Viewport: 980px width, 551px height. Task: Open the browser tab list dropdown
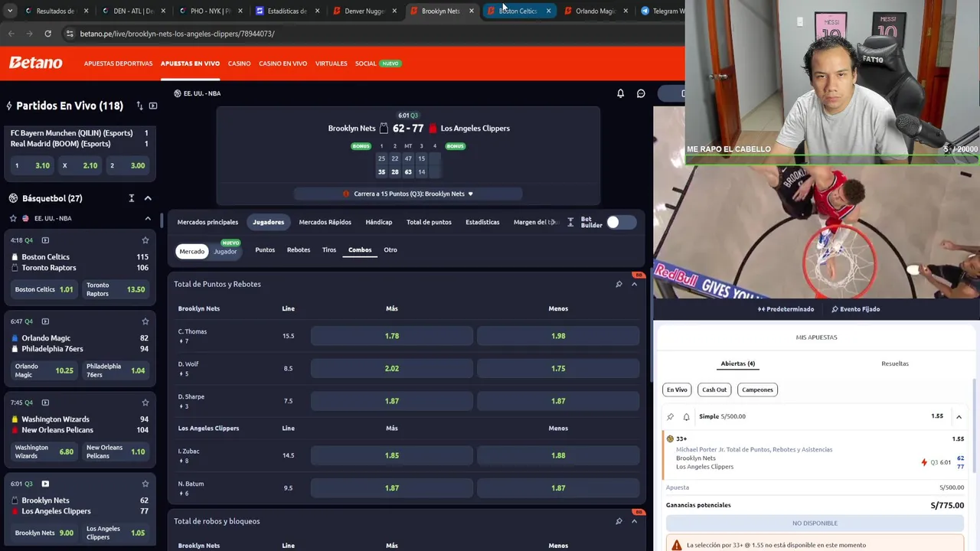(x=10, y=11)
